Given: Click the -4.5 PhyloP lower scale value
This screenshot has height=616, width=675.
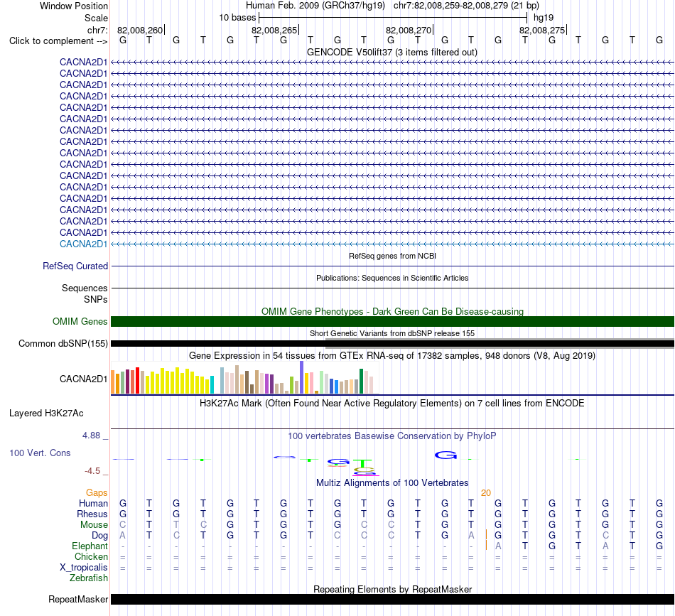Looking at the screenshot, I should coord(92,471).
